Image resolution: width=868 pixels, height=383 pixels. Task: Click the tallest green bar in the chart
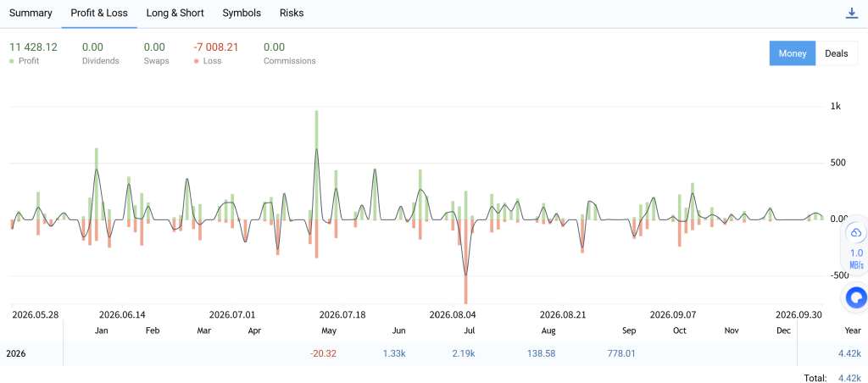tap(317, 165)
